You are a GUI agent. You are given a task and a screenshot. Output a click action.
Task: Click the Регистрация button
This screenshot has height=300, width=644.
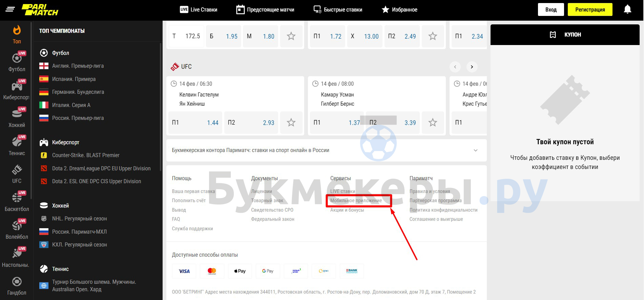pos(590,9)
